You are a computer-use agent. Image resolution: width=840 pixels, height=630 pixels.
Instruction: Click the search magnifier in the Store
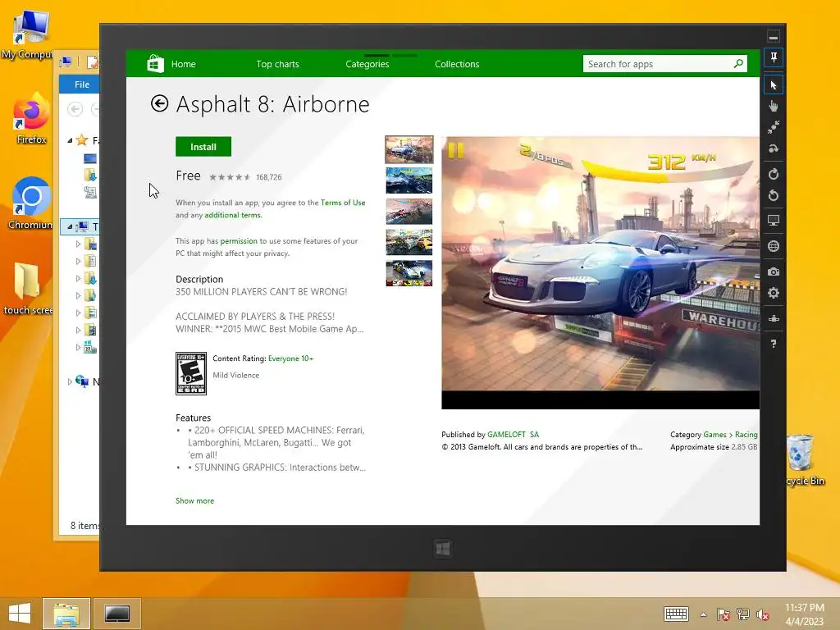click(738, 64)
